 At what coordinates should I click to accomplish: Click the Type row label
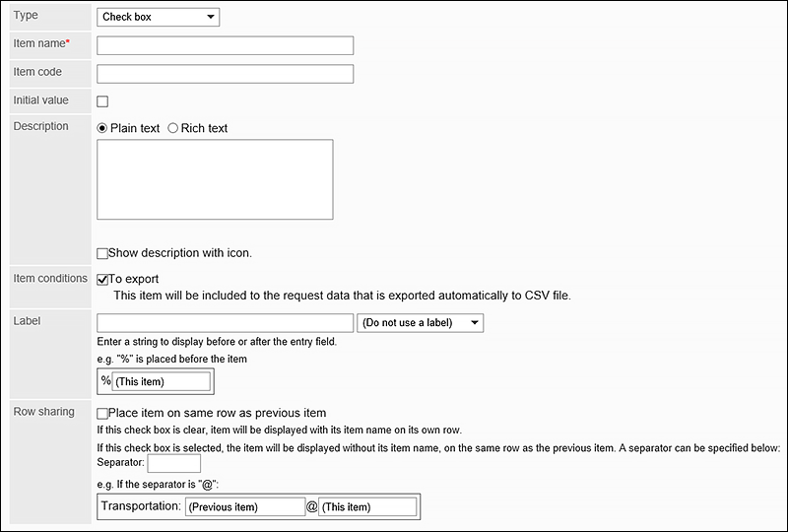pos(26,15)
